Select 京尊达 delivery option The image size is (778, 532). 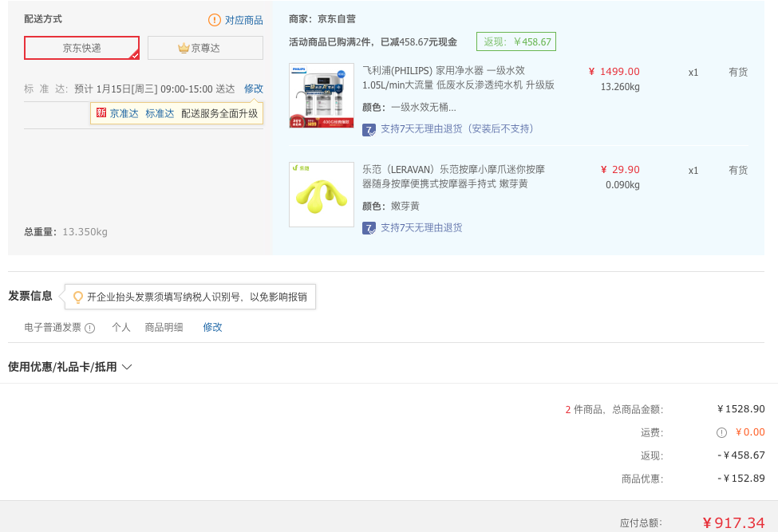point(205,48)
